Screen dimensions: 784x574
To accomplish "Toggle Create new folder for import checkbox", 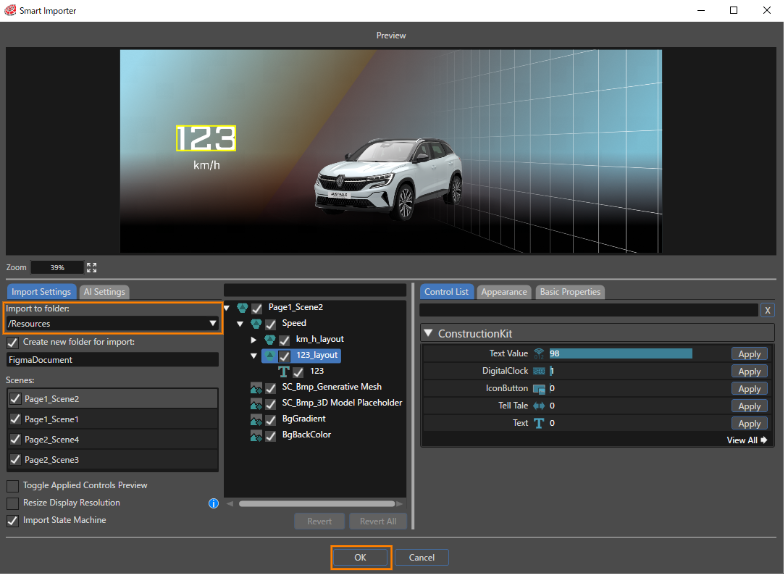I will [12, 343].
